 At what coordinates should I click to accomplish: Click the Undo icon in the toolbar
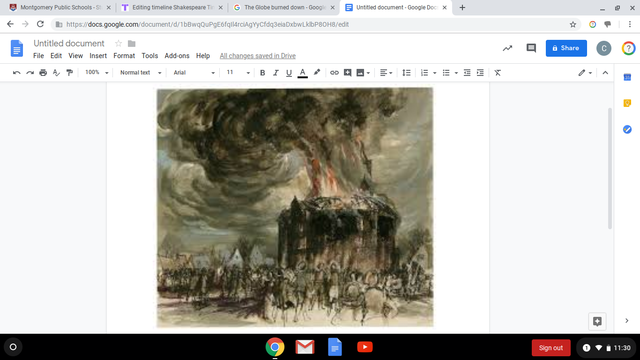[16, 73]
